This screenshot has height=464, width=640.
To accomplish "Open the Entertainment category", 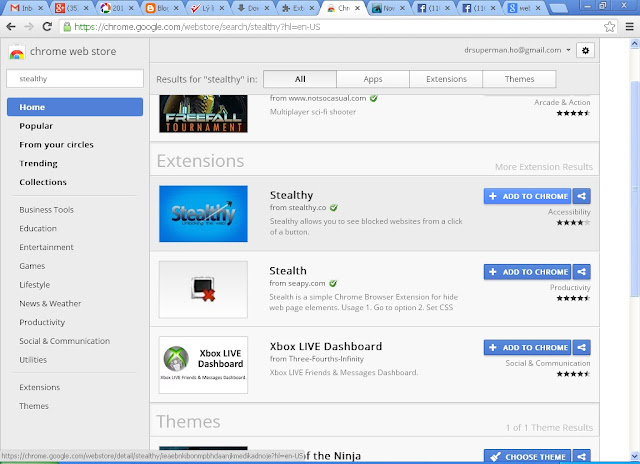I will pos(47,247).
